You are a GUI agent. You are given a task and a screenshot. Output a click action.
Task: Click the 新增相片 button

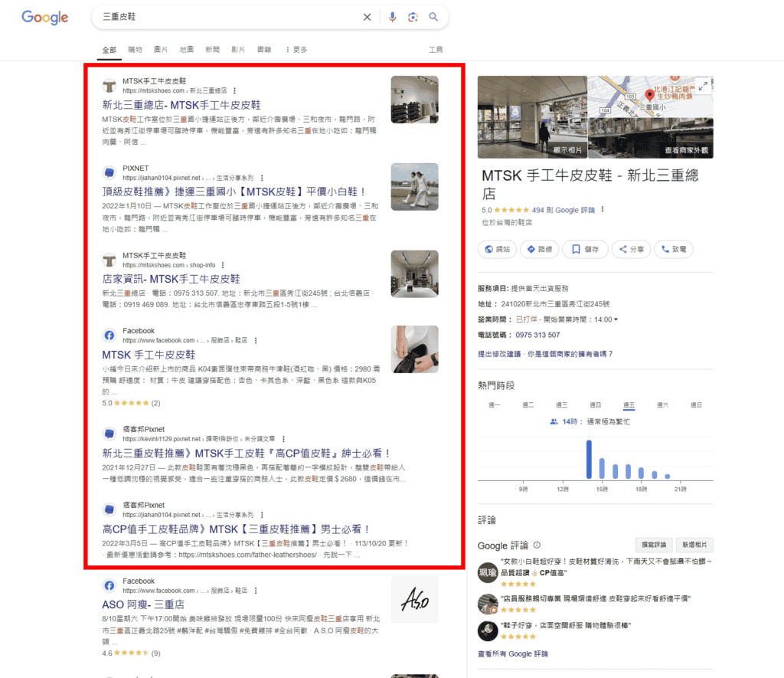(x=694, y=545)
